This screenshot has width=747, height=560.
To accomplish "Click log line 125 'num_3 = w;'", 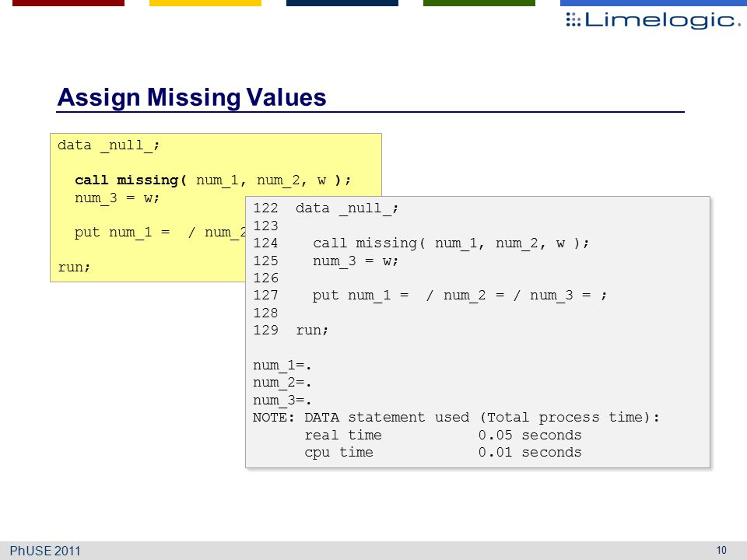I will pyautogui.click(x=326, y=261).
